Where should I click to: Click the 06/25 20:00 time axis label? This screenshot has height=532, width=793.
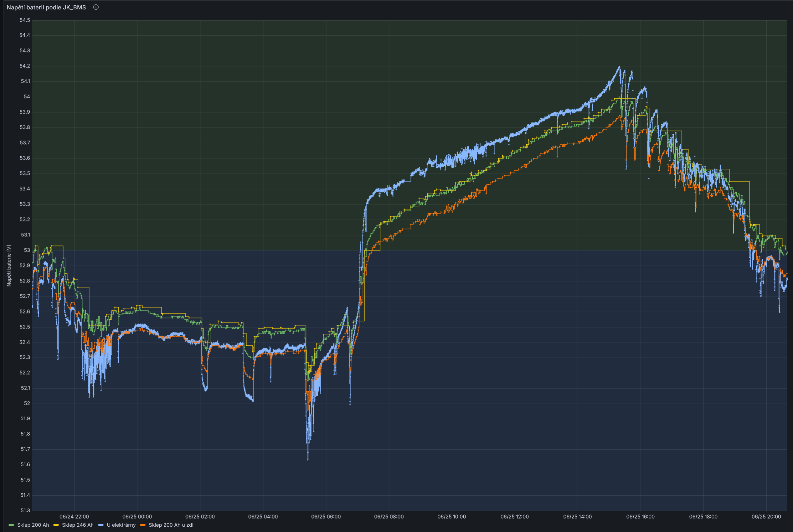coord(766,516)
